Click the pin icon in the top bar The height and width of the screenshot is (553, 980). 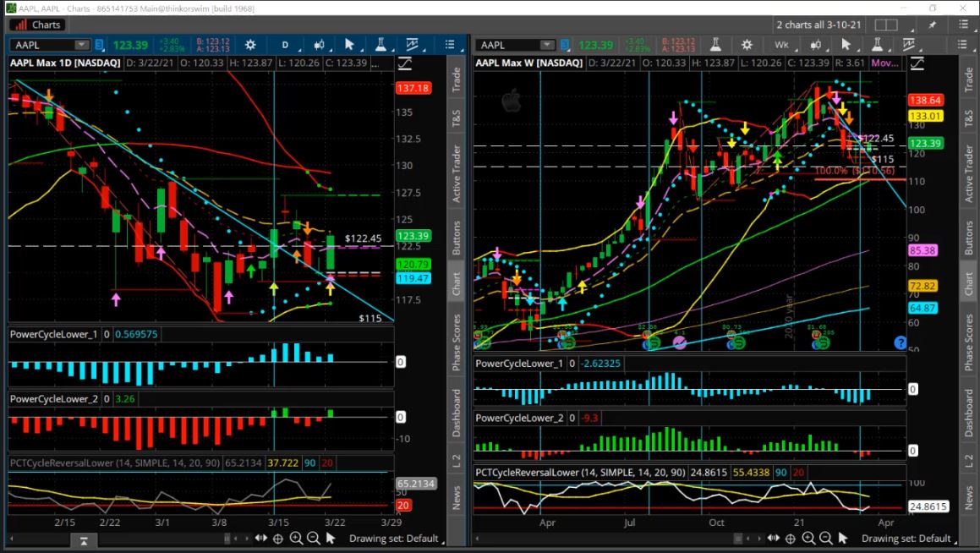tap(932, 25)
